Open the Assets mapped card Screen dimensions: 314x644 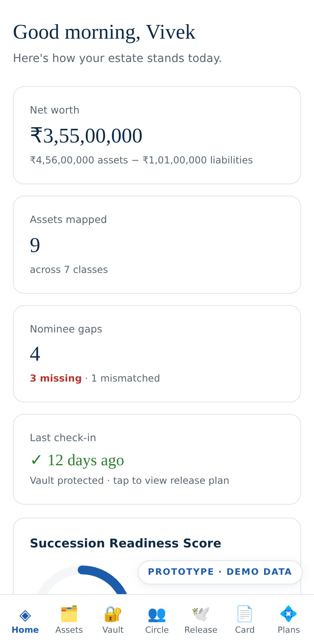157,245
